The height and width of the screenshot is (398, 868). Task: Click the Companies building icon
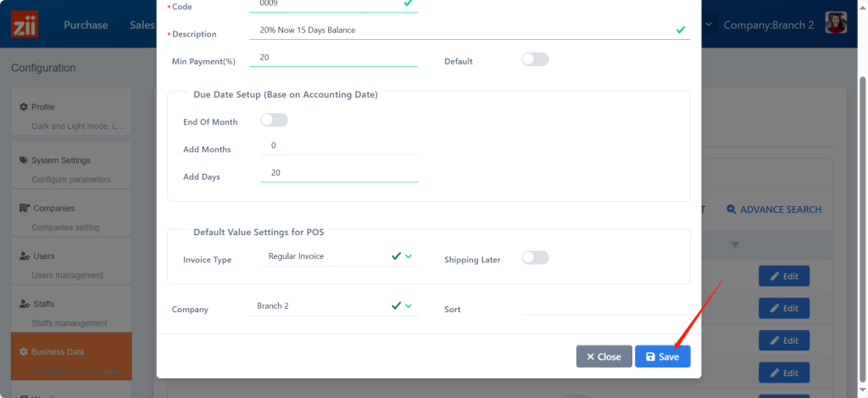[25, 208]
